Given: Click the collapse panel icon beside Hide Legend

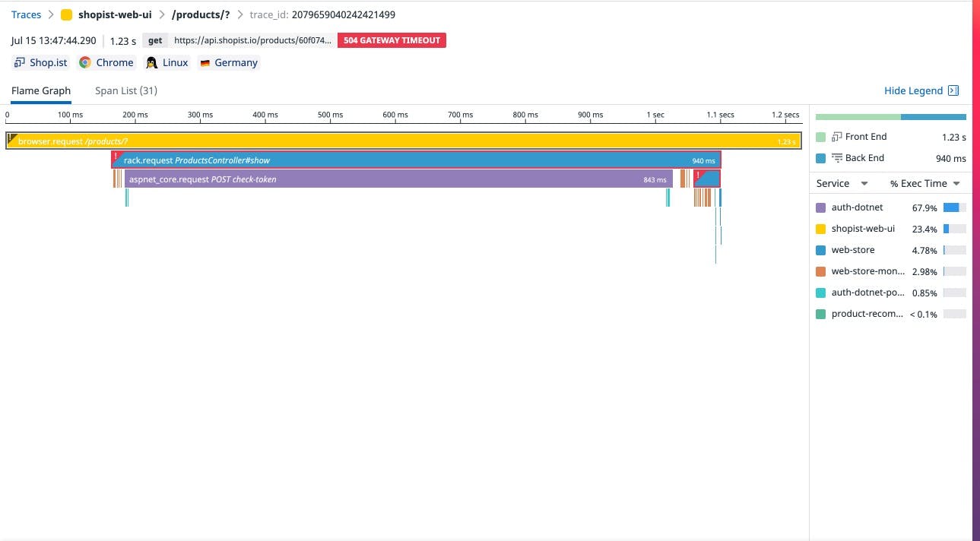Looking at the screenshot, I should (953, 90).
